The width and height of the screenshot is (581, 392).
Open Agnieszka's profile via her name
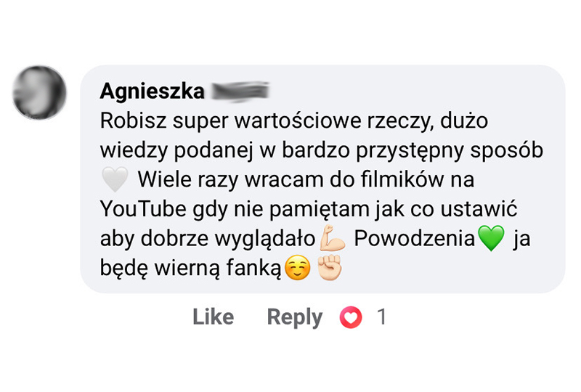[152, 91]
